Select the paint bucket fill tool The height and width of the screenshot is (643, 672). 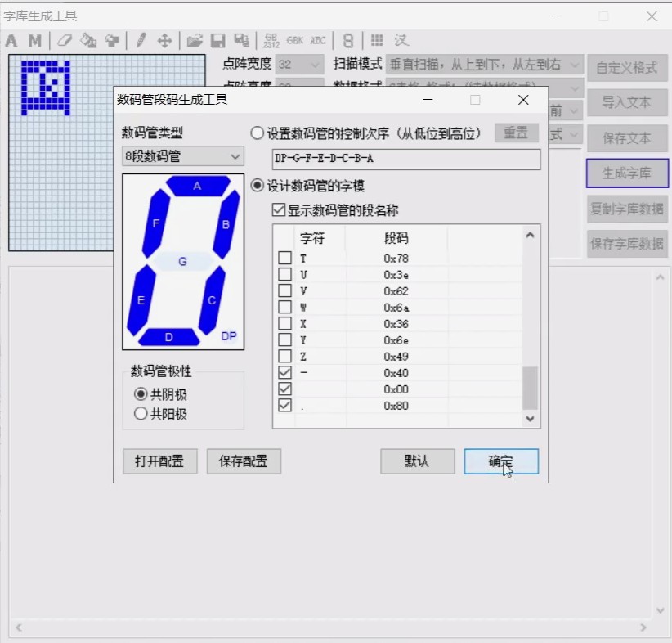click(88, 41)
